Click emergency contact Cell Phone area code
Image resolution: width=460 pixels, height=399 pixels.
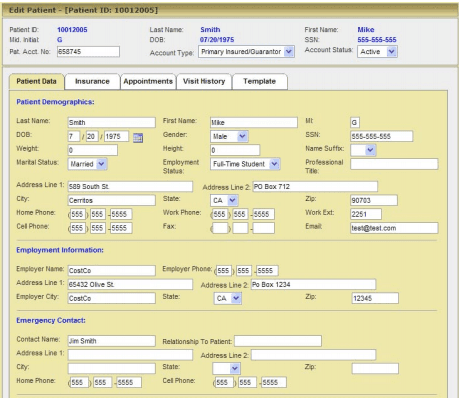click(x=224, y=382)
